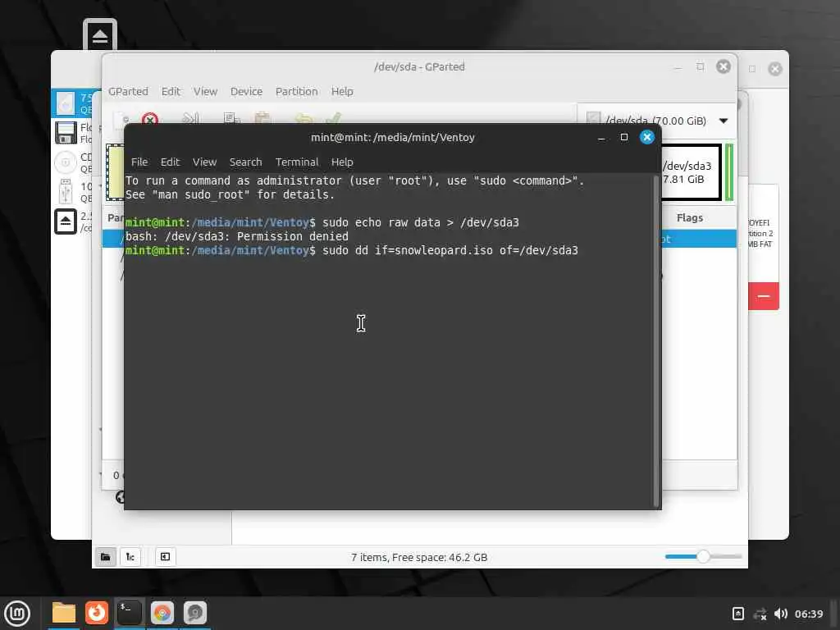The width and height of the screenshot is (840, 630).
Task: Close the GParted window
Action: (724, 66)
